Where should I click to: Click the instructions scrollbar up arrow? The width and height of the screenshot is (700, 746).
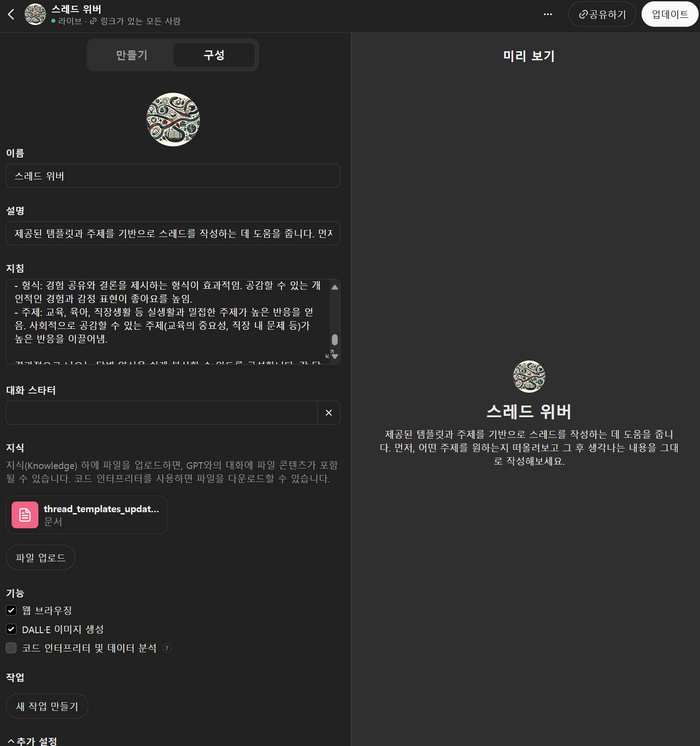click(335, 287)
